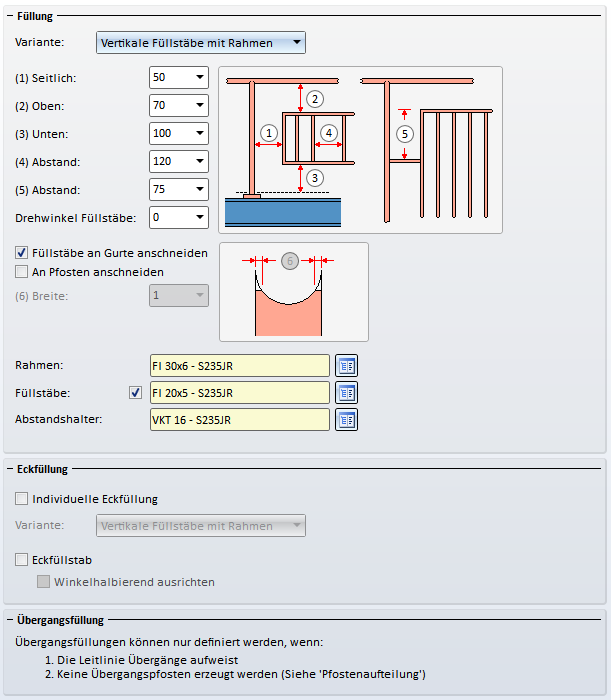The width and height of the screenshot is (611, 700).
Task: Collapse the Eckfüllung section
Action: click(x=10, y=469)
